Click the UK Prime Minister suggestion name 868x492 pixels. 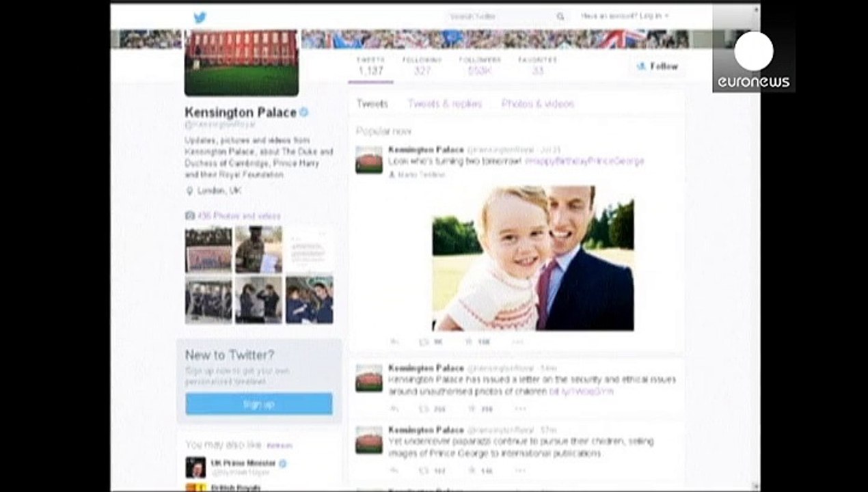(243, 463)
